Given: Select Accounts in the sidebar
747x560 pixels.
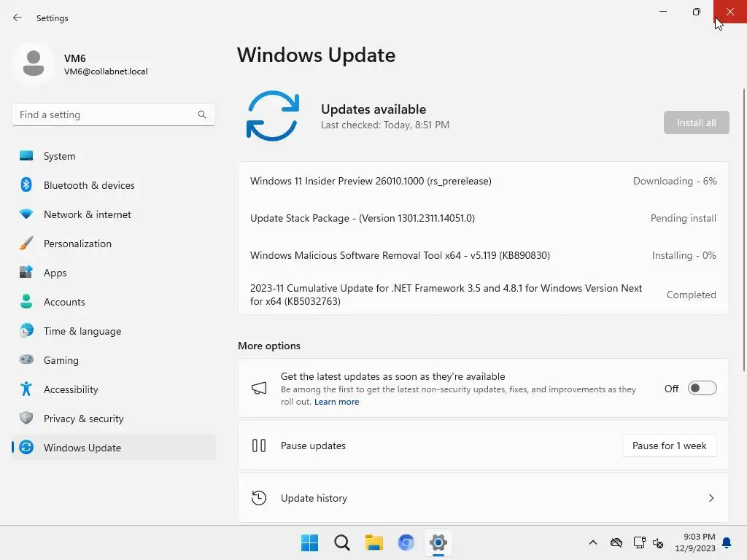Looking at the screenshot, I should click(x=113, y=301).
